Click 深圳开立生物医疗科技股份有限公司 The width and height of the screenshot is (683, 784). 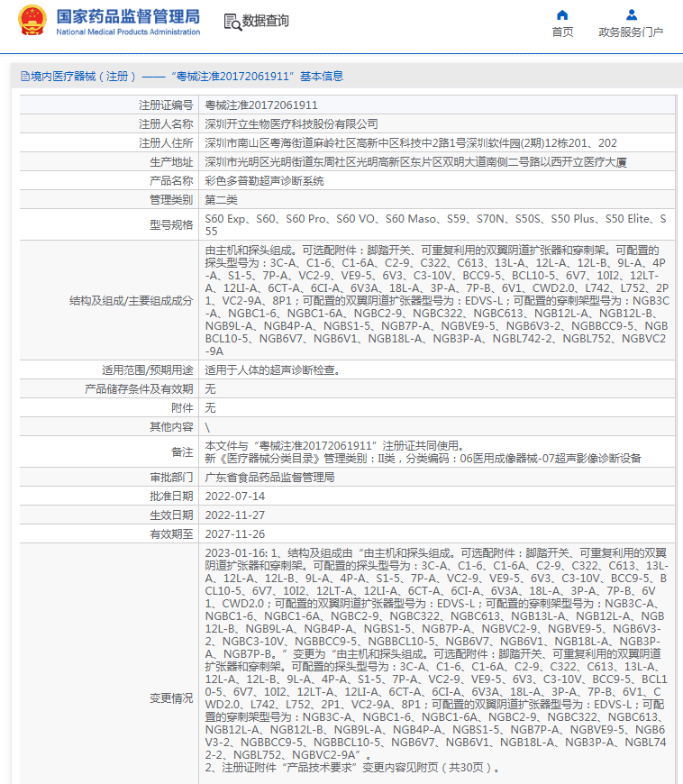point(292,124)
